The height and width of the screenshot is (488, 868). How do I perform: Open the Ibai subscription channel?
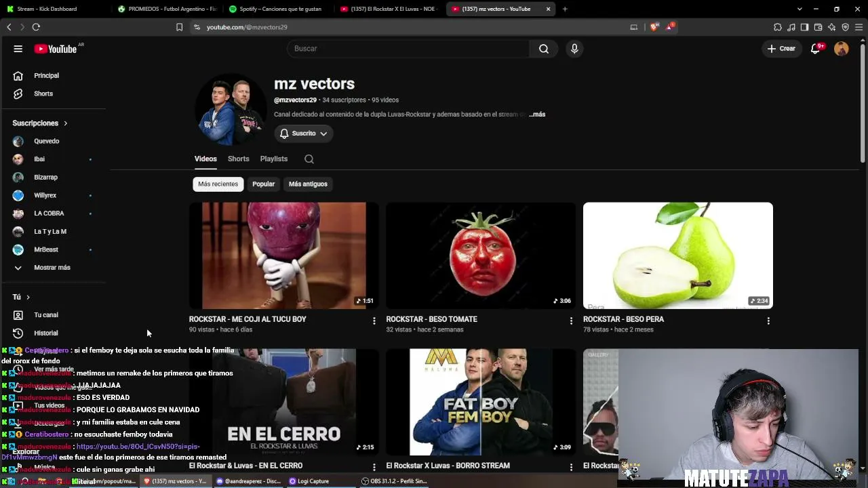coord(39,159)
